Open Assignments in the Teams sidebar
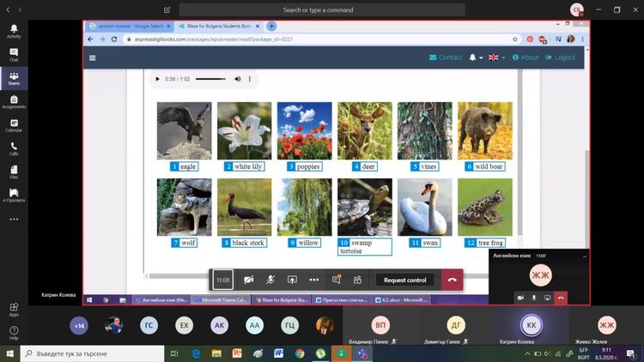The height and width of the screenshot is (362, 644). tap(14, 101)
